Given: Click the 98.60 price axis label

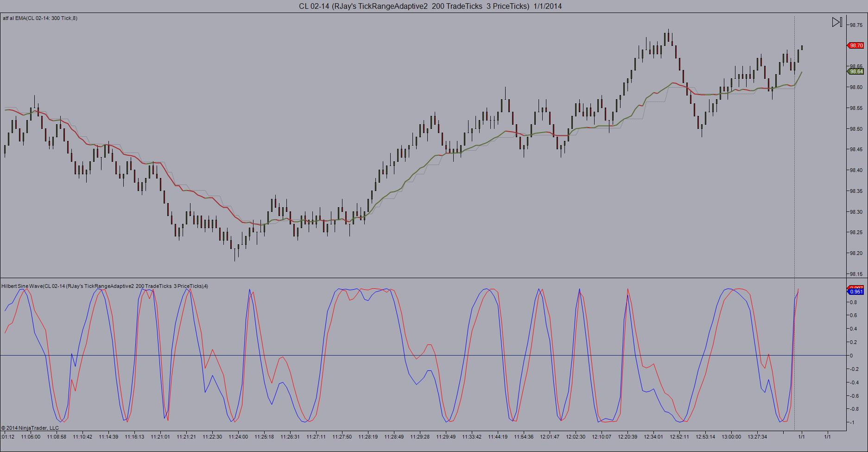Looking at the screenshot, I should tap(856, 87).
